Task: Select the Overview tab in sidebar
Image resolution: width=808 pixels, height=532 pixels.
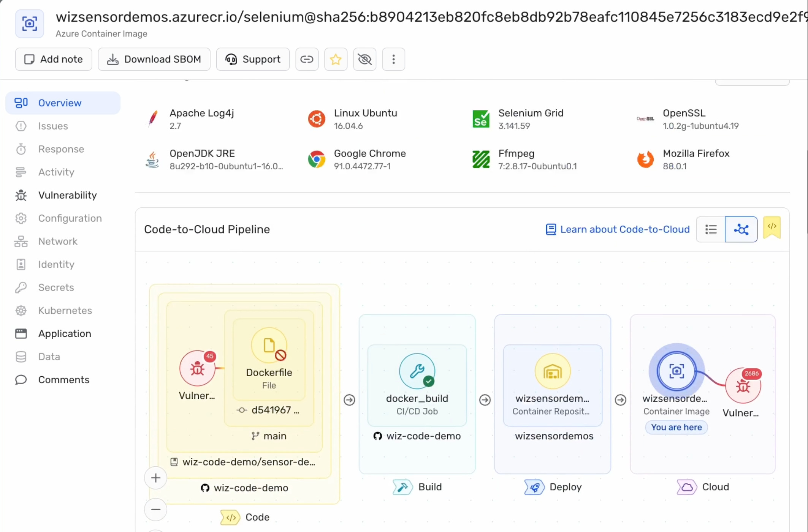Action: click(x=63, y=103)
